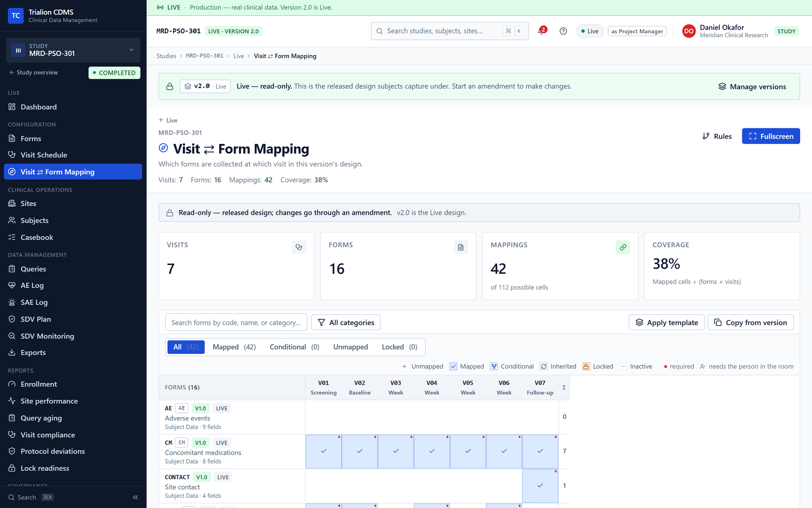Select the Mapped (42) filter tab

pos(234,347)
